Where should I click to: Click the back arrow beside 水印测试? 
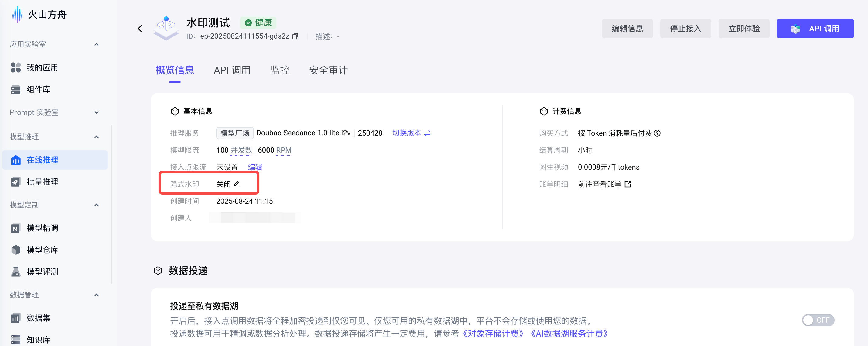140,29
